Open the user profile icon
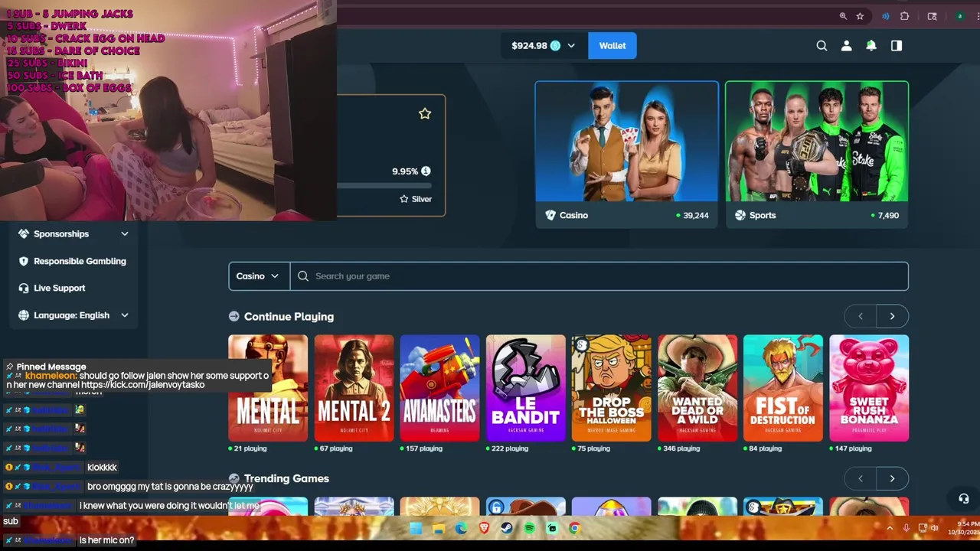The image size is (980, 551). 846,46
